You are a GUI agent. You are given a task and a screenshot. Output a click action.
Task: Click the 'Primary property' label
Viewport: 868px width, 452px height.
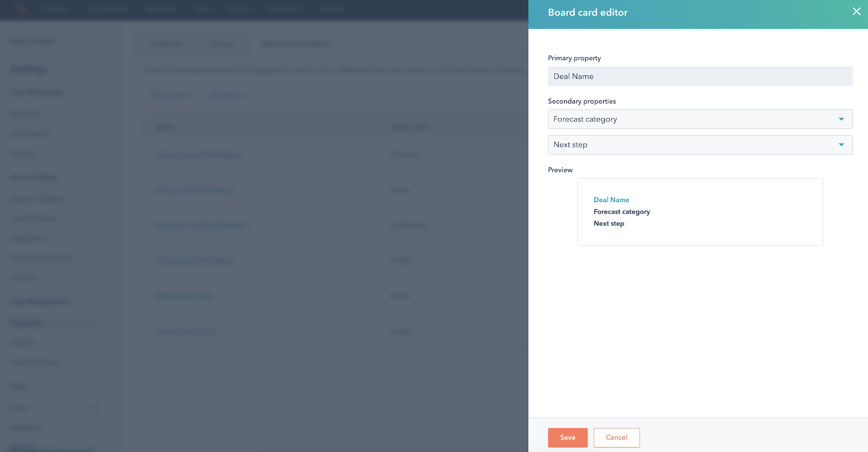click(574, 58)
